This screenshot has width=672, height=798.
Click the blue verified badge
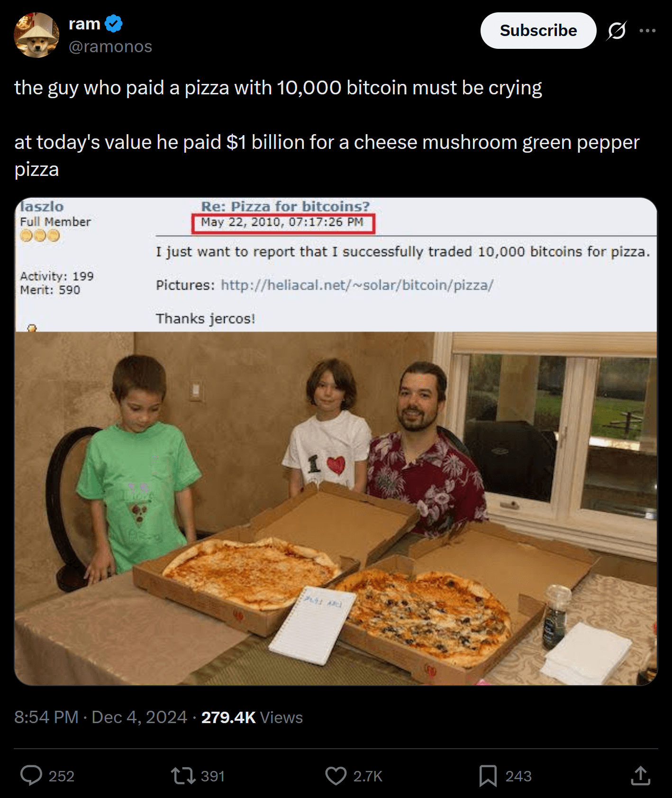click(114, 23)
